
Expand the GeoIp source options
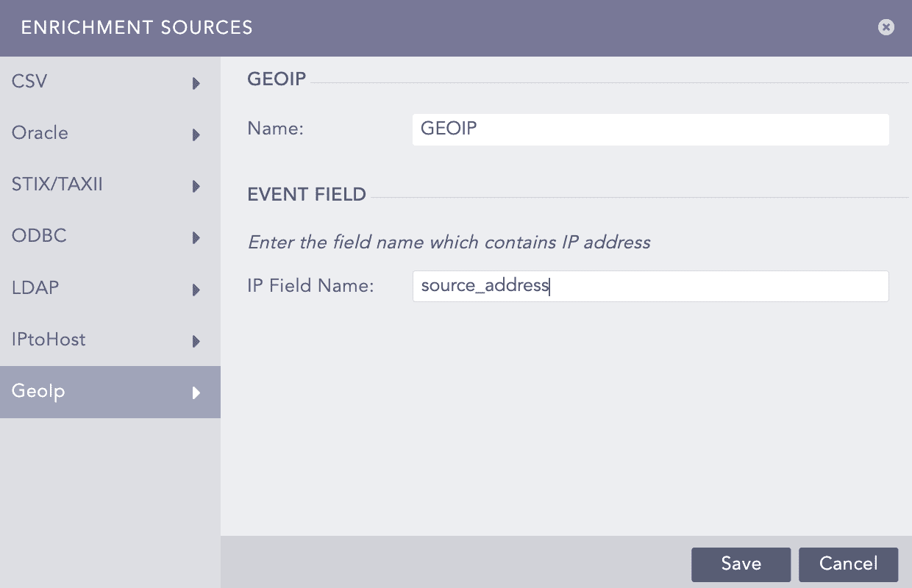196,392
